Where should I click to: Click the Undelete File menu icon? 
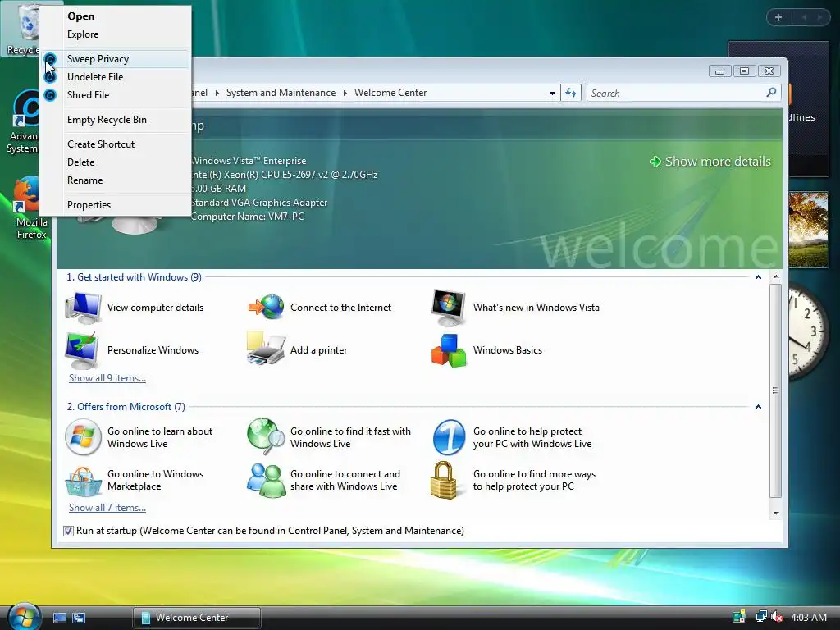(x=50, y=77)
